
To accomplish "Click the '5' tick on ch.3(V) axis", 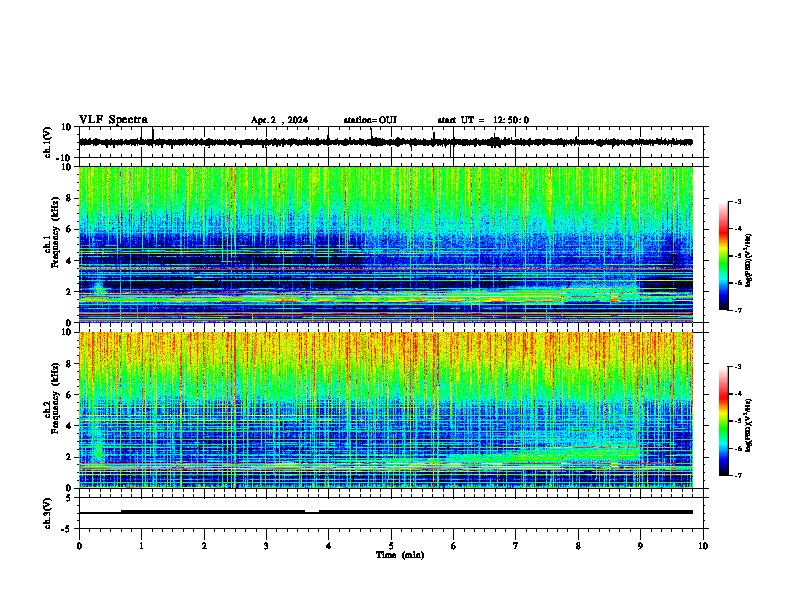I will coord(69,498).
